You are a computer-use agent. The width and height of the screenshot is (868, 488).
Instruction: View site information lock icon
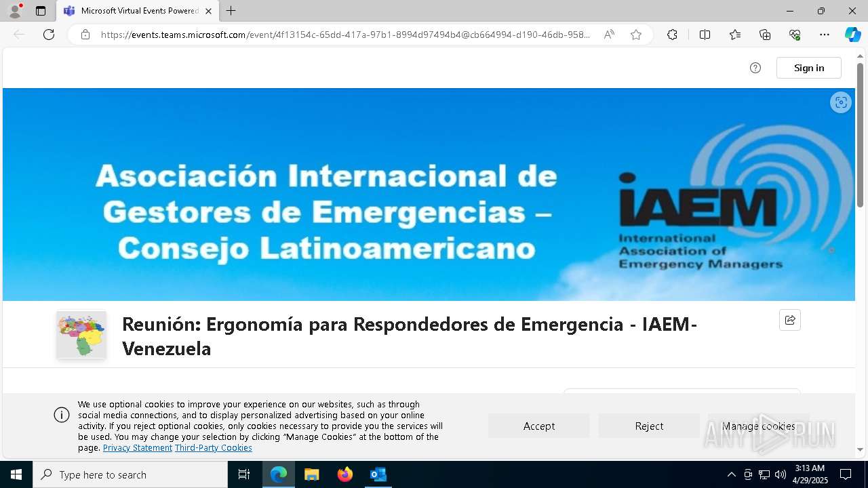85,35
